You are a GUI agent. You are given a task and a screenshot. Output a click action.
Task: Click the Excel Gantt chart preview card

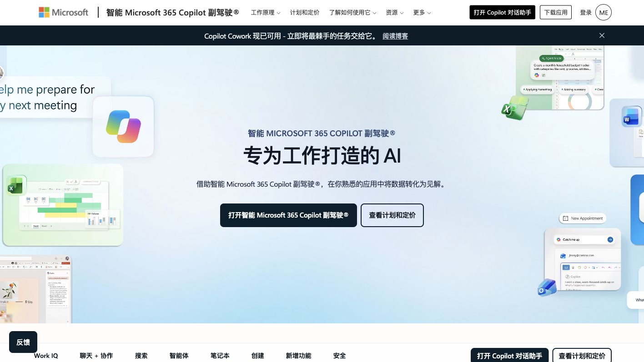63,205
